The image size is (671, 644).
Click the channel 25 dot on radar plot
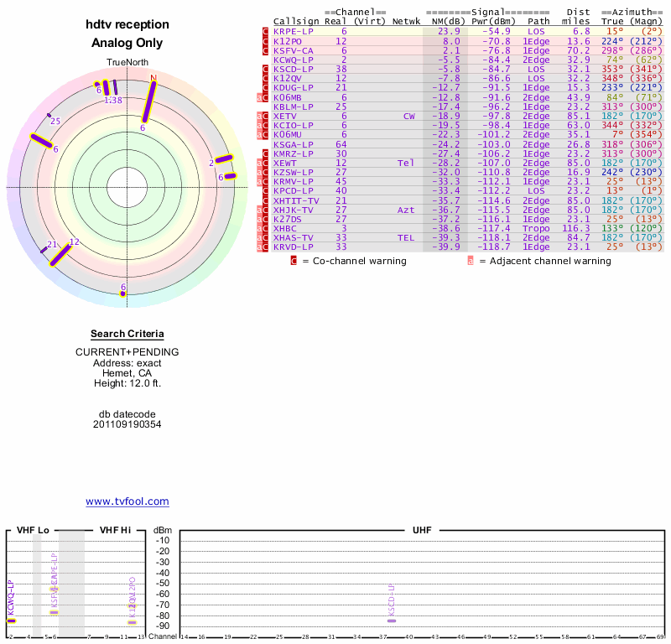49,115
